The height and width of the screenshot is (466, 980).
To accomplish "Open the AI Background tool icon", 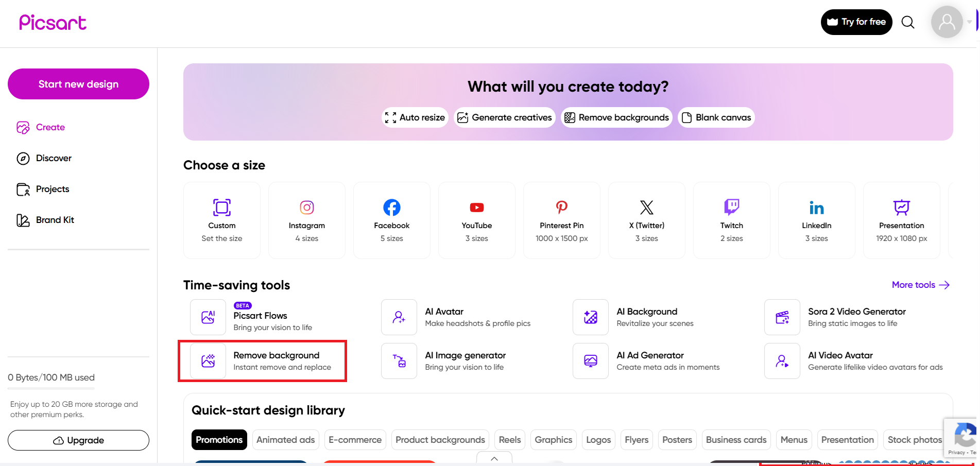I will click(x=591, y=317).
